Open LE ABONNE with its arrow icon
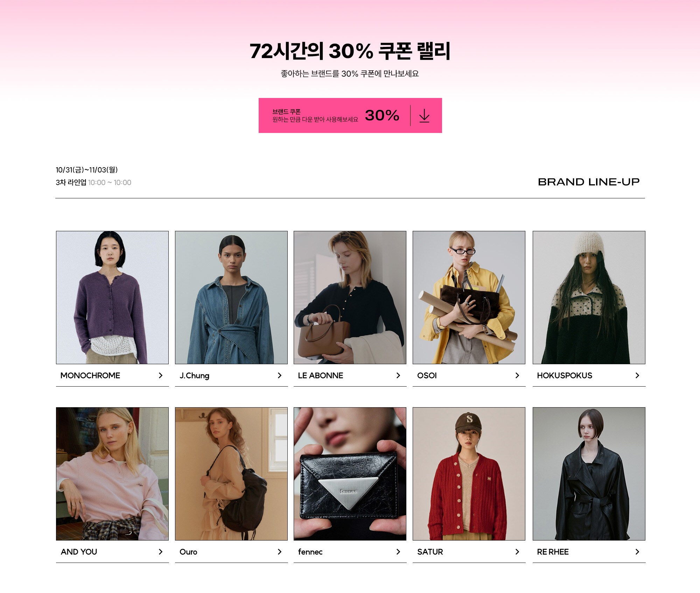The height and width of the screenshot is (593, 700). [398, 375]
